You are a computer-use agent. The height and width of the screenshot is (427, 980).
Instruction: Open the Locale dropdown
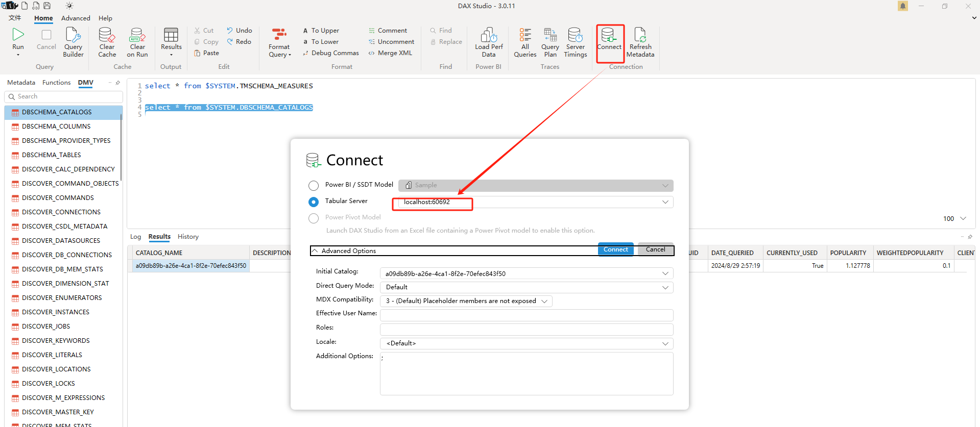click(665, 343)
